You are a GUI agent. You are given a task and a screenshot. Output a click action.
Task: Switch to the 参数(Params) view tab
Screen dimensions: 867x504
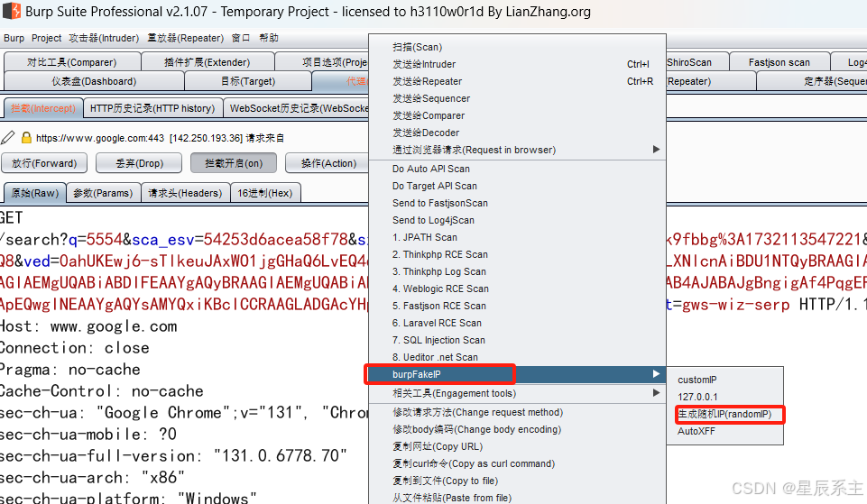pyautogui.click(x=103, y=193)
